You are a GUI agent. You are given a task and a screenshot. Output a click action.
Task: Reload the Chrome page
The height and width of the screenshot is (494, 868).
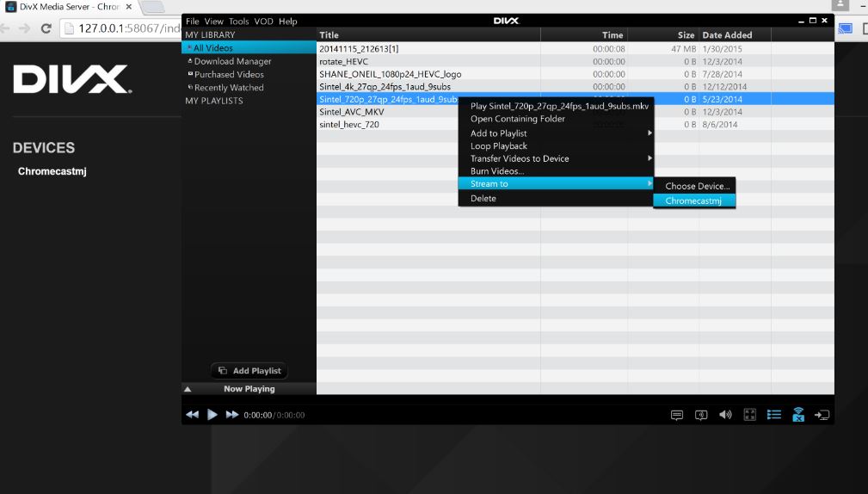pyautogui.click(x=46, y=28)
